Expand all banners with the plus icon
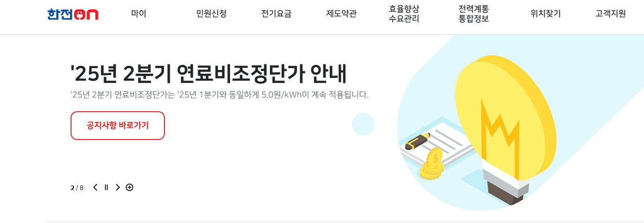The width and height of the screenshot is (644, 223). pyautogui.click(x=130, y=187)
